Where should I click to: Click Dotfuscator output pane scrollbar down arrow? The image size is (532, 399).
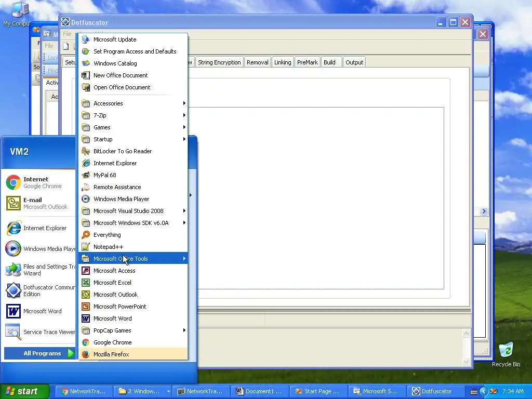tap(467, 362)
